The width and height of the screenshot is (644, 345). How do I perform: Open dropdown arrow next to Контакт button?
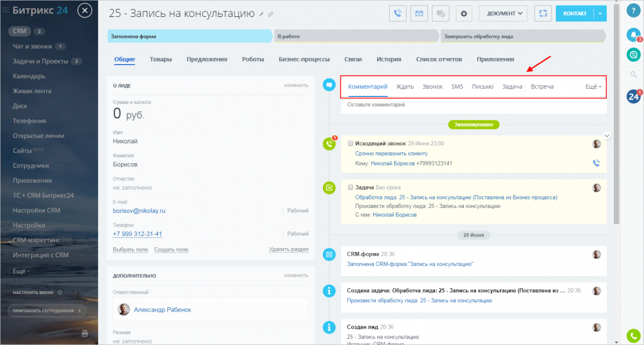click(601, 14)
